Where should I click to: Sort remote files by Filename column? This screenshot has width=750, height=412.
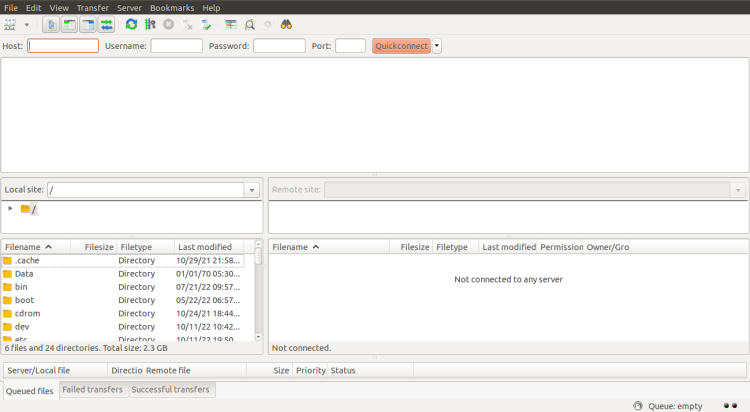tap(329, 247)
